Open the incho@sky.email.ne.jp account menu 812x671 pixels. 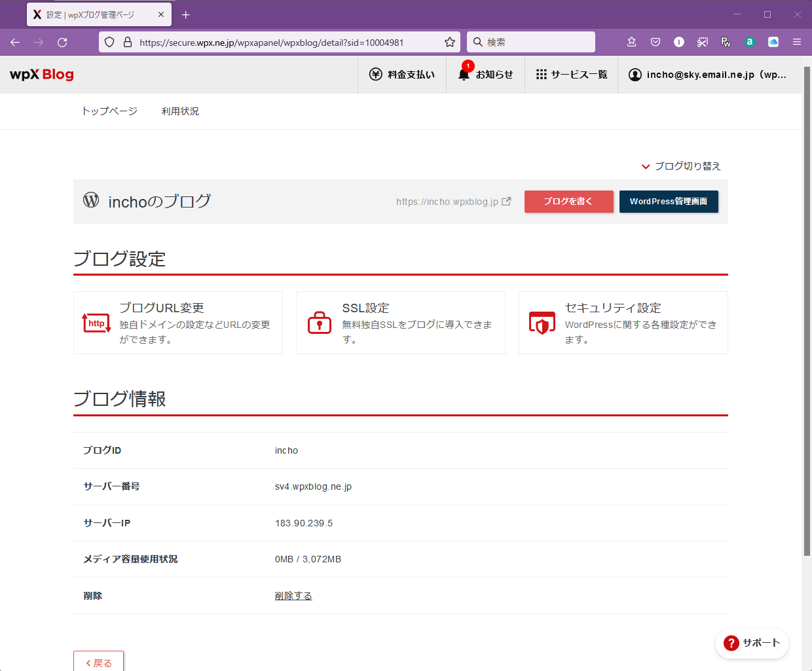708,75
